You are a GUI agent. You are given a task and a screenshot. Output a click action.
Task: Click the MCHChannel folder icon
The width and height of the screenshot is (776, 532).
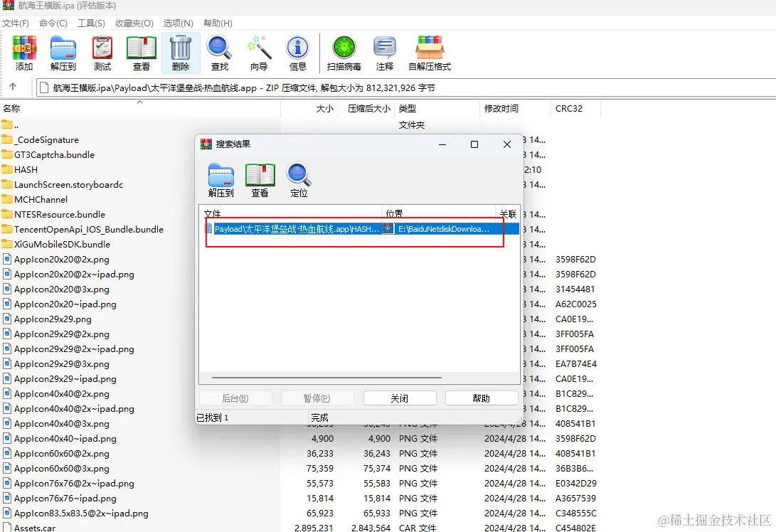coord(7,199)
